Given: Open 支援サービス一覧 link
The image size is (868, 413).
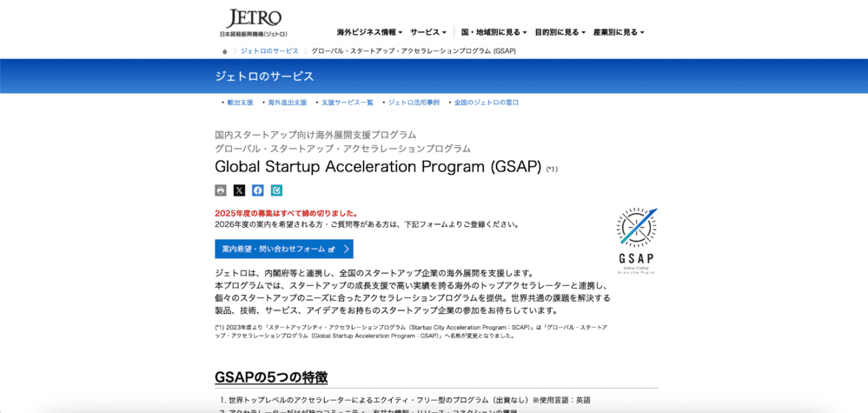Looking at the screenshot, I should click(x=347, y=103).
